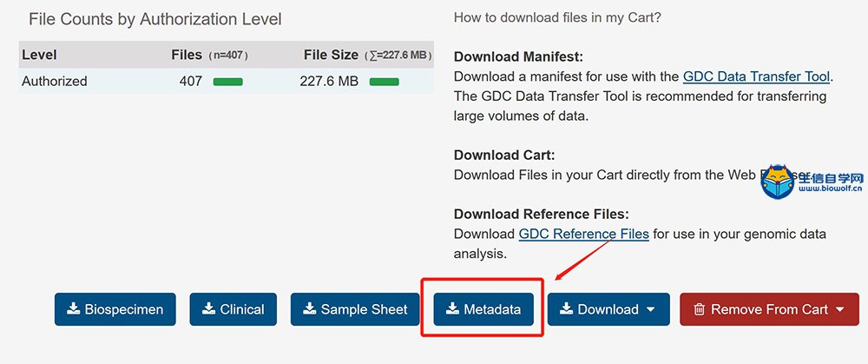
Task: Open the GDC Reference Files link
Action: coord(583,234)
